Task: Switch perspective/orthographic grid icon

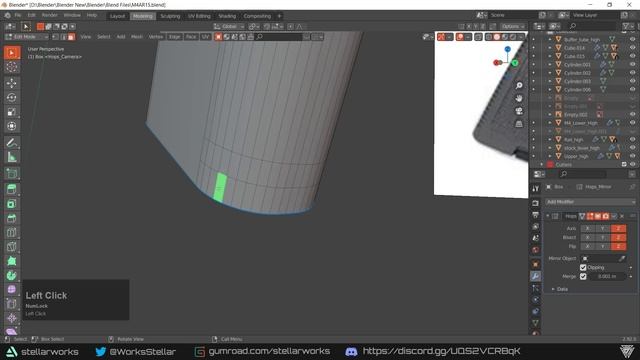Action: click(519, 124)
